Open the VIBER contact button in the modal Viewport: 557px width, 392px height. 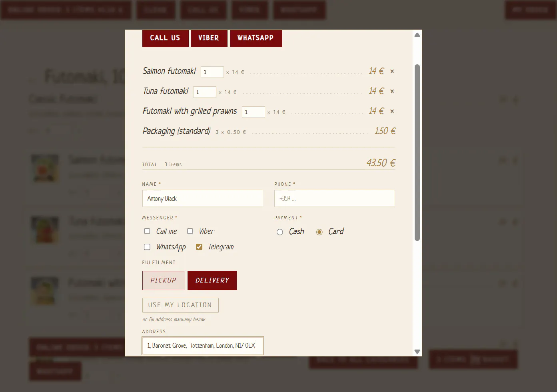[209, 38]
